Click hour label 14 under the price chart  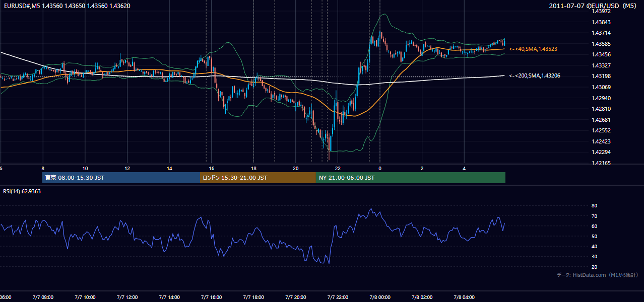169,168
